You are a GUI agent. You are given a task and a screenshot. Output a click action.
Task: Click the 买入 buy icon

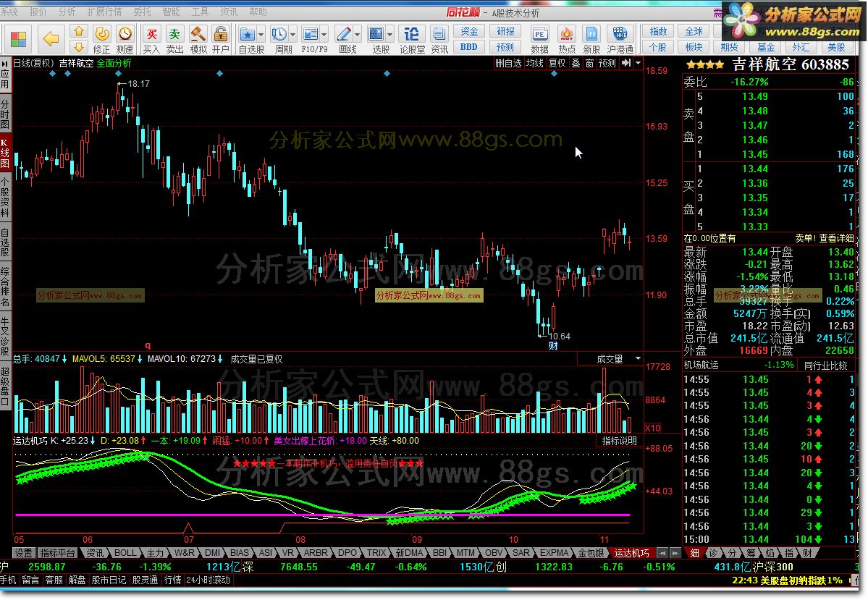(x=151, y=40)
